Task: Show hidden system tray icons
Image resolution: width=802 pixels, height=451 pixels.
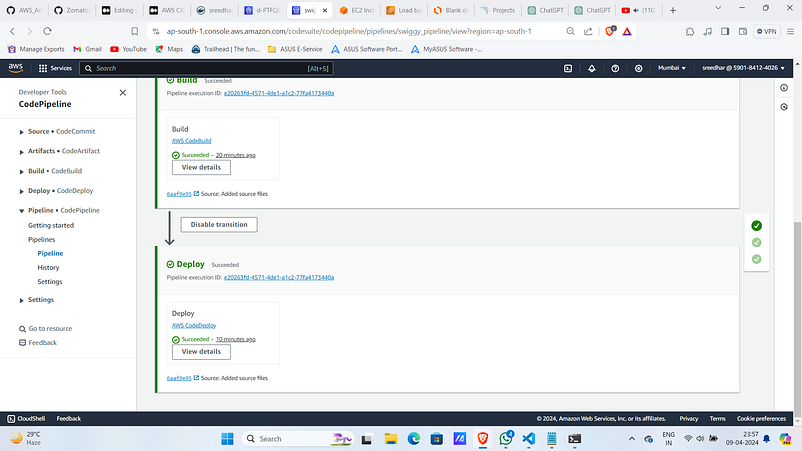Action: pyautogui.click(x=632, y=439)
